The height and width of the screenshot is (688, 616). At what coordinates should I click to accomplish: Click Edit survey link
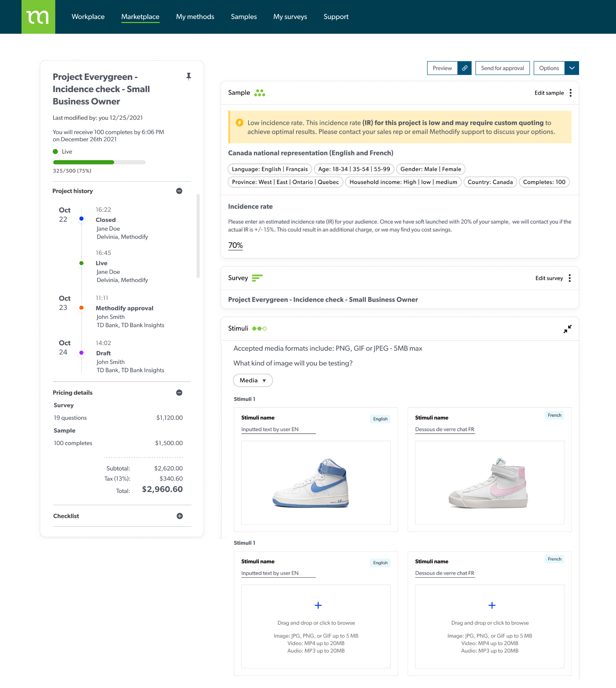[549, 278]
